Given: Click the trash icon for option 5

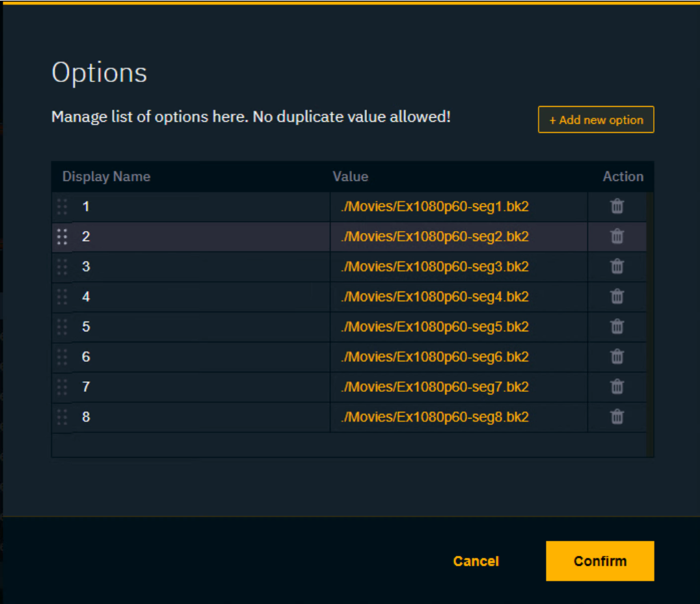Looking at the screenshot, I should point(617,327).
